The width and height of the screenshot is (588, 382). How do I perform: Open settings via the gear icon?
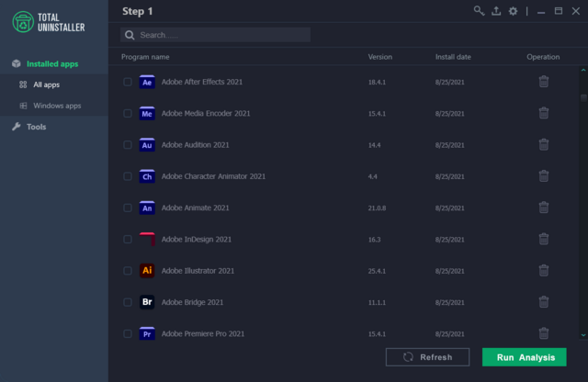click(513, 11)
